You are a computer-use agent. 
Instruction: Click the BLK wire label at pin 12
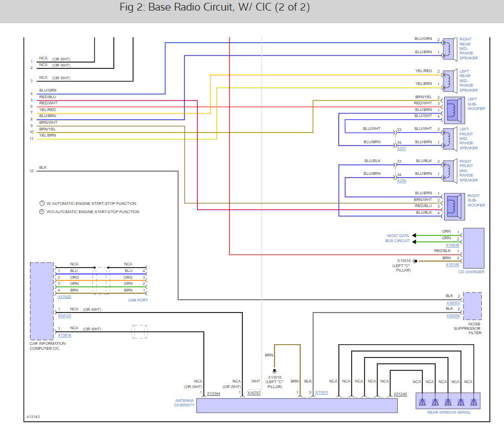43,167
